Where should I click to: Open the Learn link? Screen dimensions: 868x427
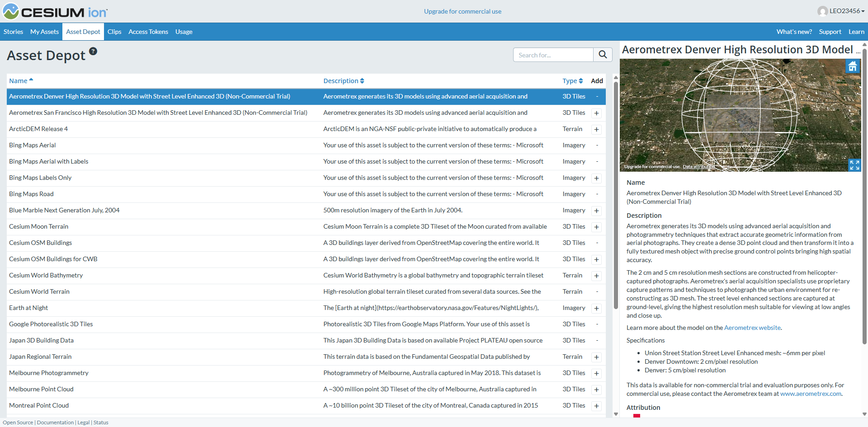click(x=856, y=32)
